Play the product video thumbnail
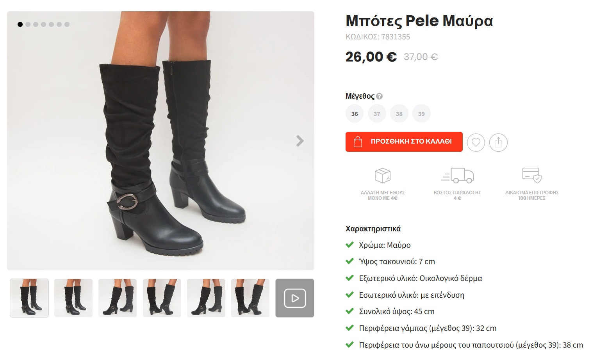 click(295, 298)
